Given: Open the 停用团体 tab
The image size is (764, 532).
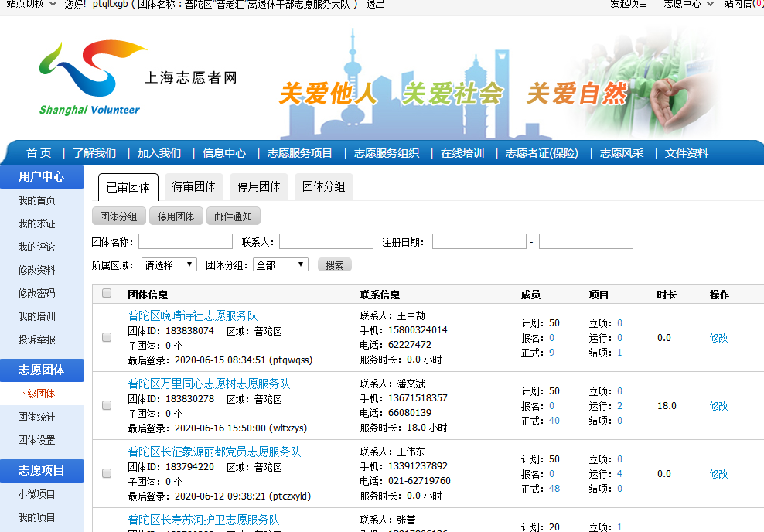Looking at the screenshot, I should tap(258, 187).
